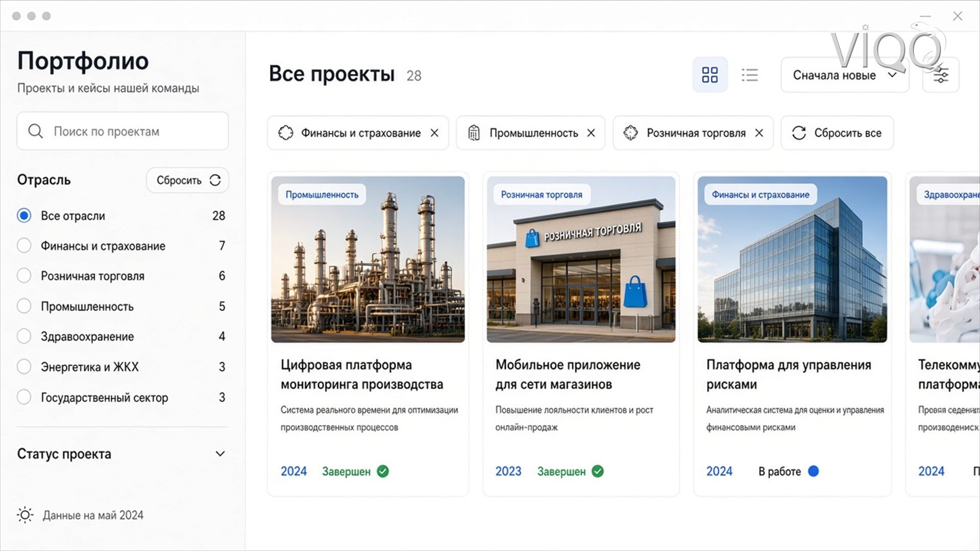Select the Розничная торговля radio button

[x=24, y=275]
